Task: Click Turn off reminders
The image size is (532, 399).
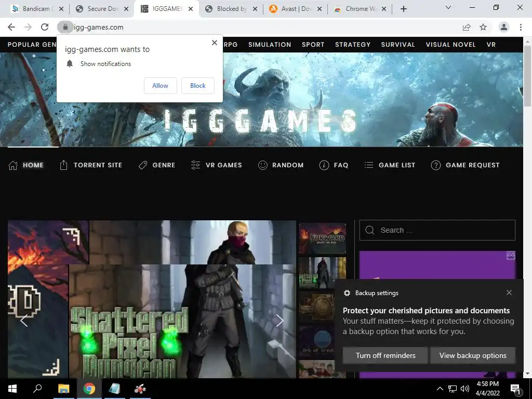Action: point(385,355)
